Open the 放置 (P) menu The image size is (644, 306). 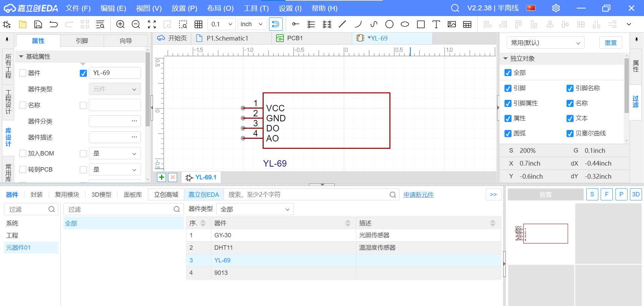(x=184, y=8)
